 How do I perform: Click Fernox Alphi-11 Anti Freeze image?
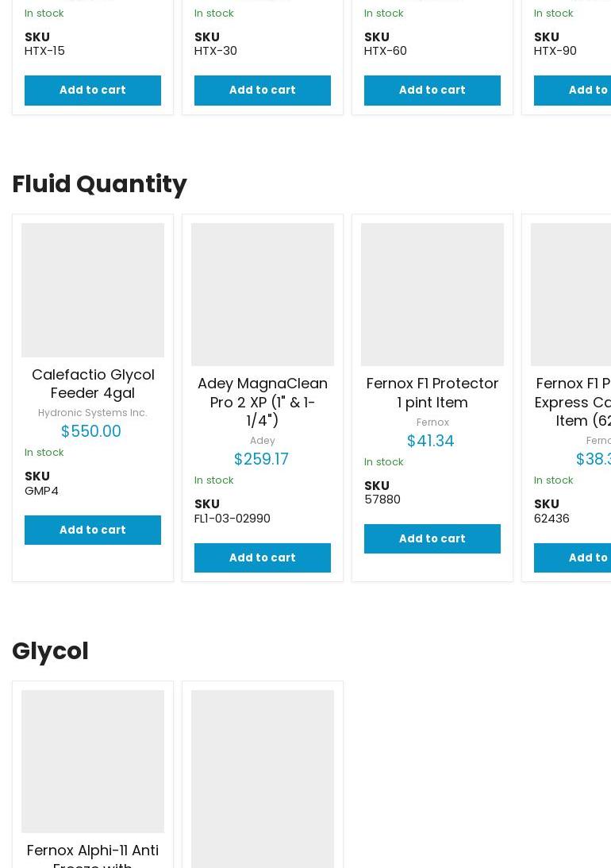[x=93, y=761]
